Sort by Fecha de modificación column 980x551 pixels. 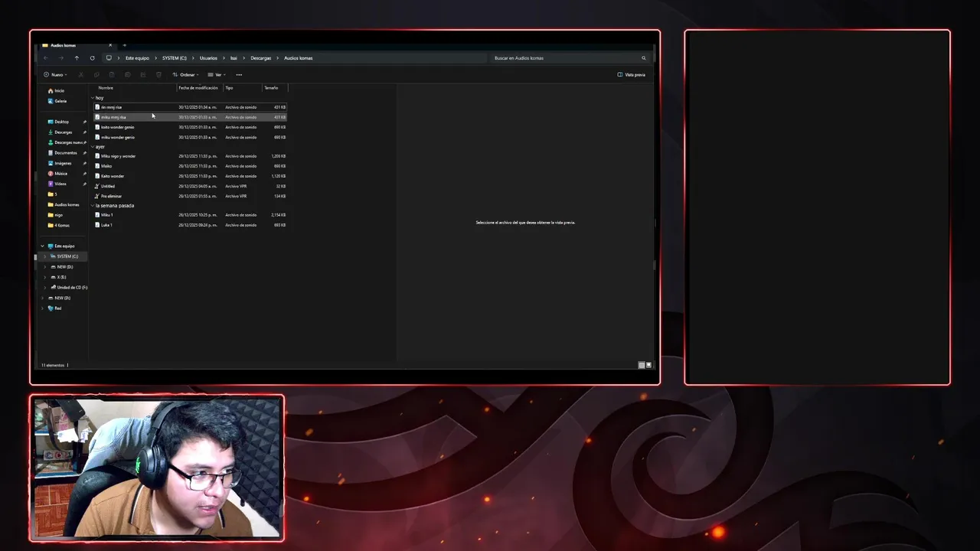click(x=198, y=88)
